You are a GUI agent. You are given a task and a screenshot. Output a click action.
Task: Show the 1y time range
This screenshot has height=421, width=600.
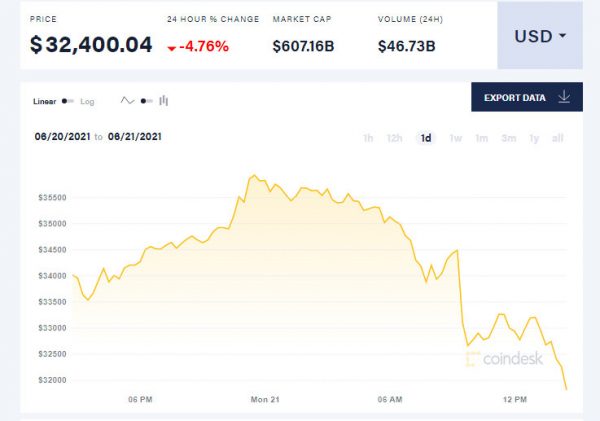[534, 138]
